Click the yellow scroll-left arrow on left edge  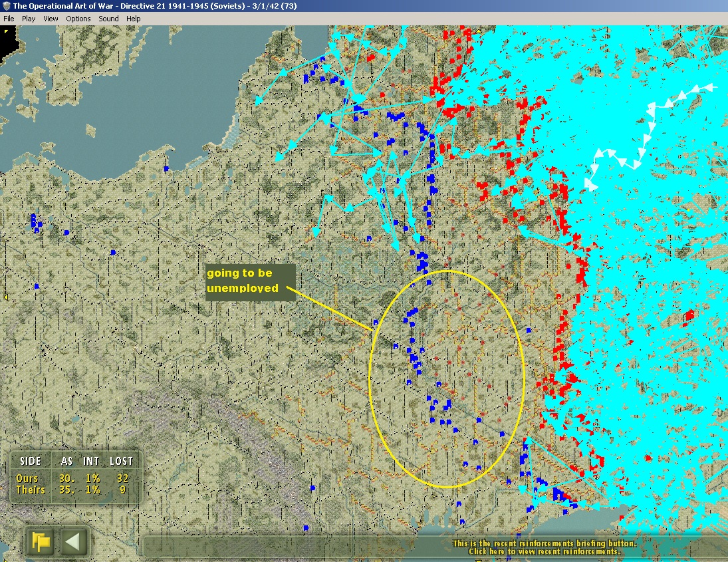click(x=5, y=297)
